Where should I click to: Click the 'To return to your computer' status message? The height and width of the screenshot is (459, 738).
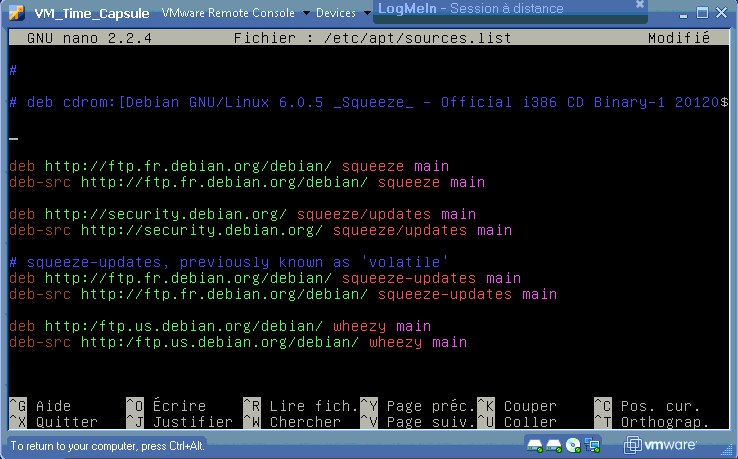107,445
